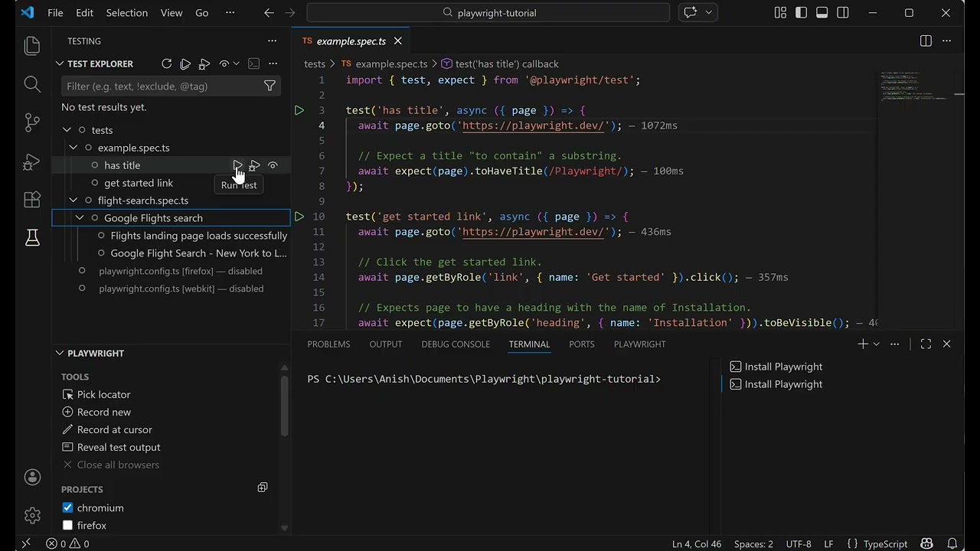Switch to the OUTPUT panel tab
This screenshot has height=551, width=980.
[x=386, y=344]
